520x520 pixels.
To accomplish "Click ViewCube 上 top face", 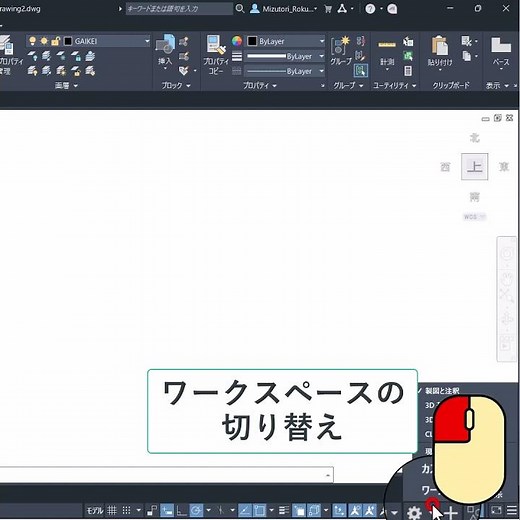I will (475, 167).
